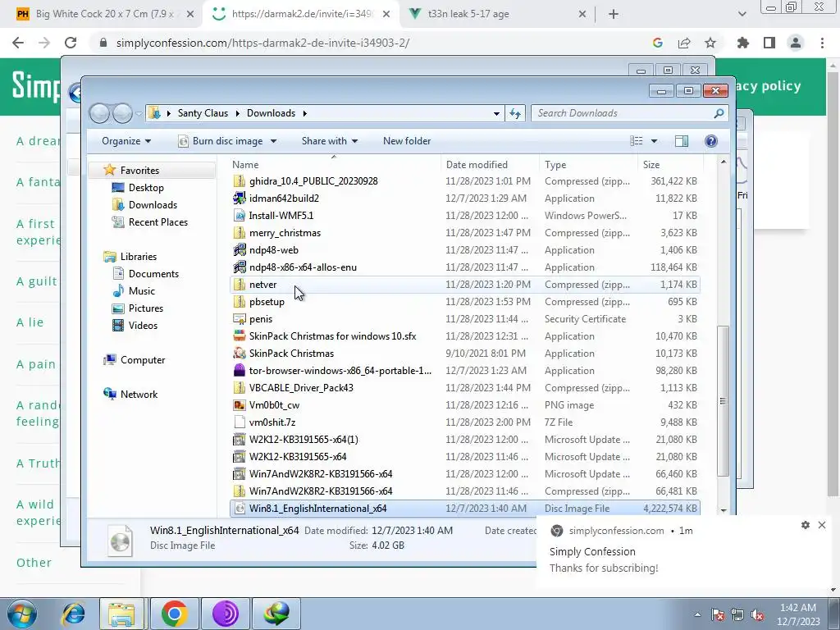Open Internet Download Manager from taskbar
This screenshot has height=630, width=840.
click(276, 614)
